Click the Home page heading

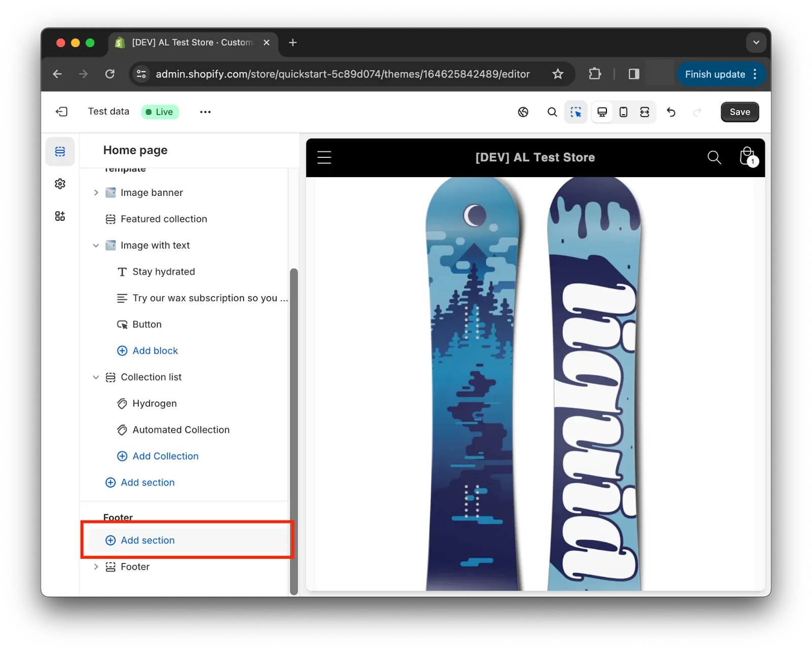[x=136, y=151]
